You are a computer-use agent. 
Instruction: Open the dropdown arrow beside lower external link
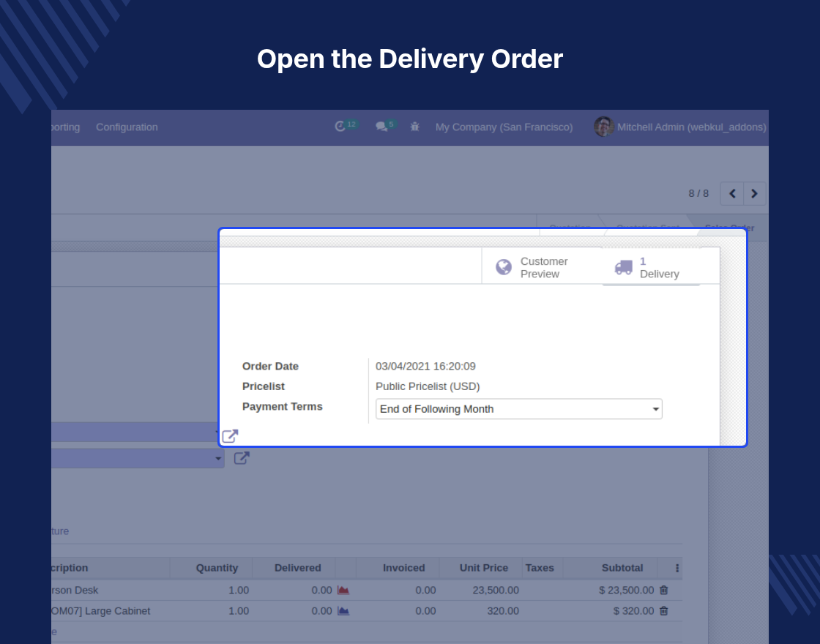(x=218, y=458)
